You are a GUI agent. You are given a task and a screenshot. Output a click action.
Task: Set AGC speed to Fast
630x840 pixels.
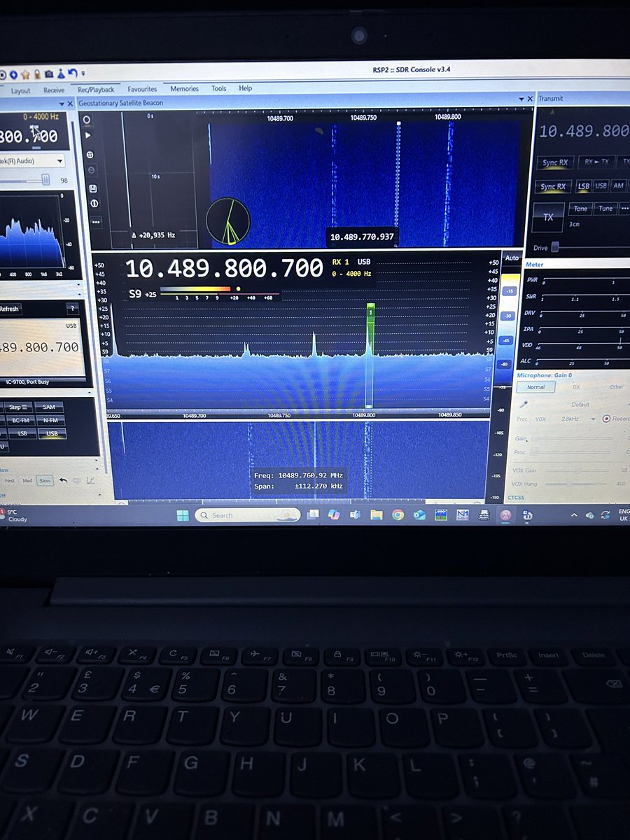10,480
